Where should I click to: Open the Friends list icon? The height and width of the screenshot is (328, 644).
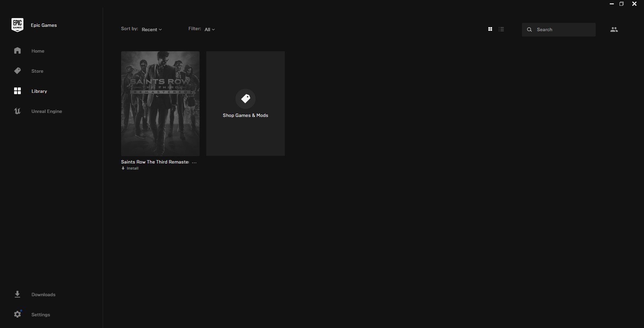click(614, 29)
